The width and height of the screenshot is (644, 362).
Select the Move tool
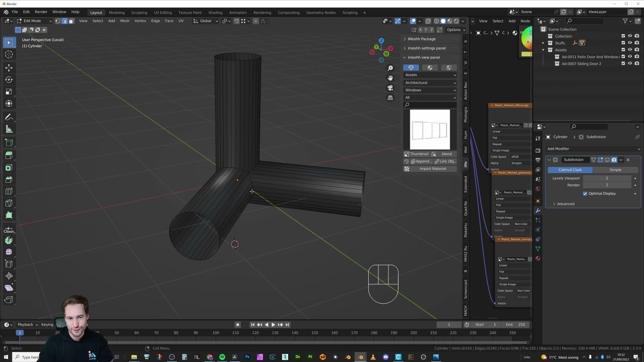coord(9,68)
